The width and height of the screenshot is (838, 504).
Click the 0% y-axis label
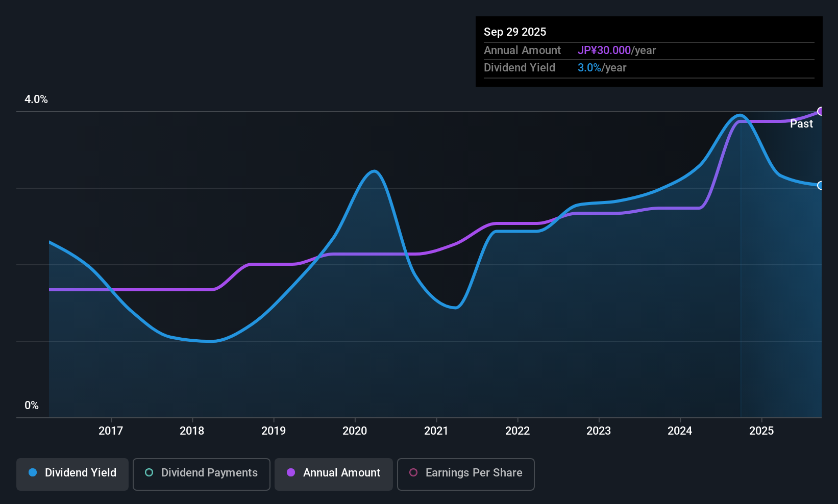32,406
